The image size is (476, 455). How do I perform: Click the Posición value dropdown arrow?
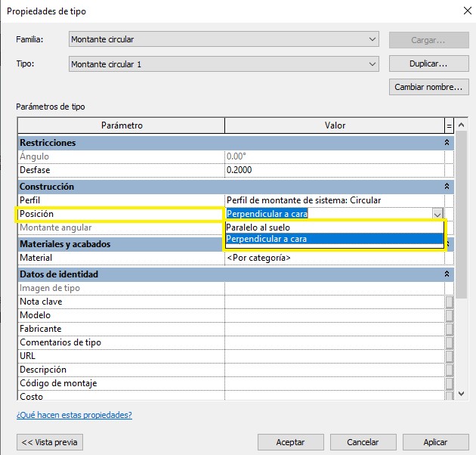(437, 214)
